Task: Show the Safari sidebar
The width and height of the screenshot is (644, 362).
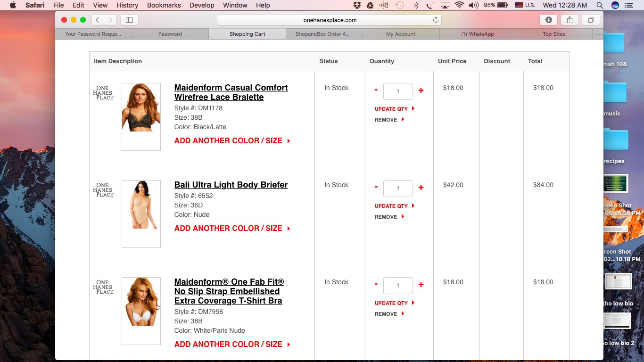Action: [129, 20]
